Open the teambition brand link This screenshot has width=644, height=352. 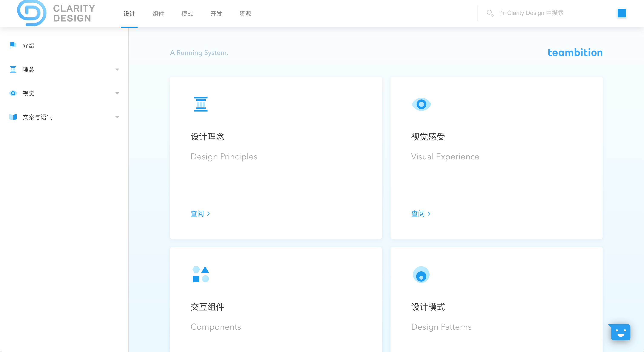pyautogui.click(x=575, y=53)
